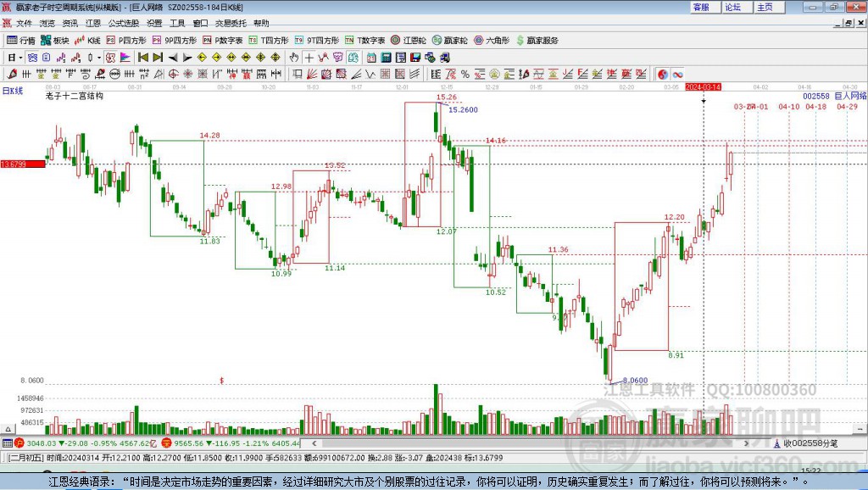Open the 工具 menu
The image size is (868, 490).
point(177,23)
